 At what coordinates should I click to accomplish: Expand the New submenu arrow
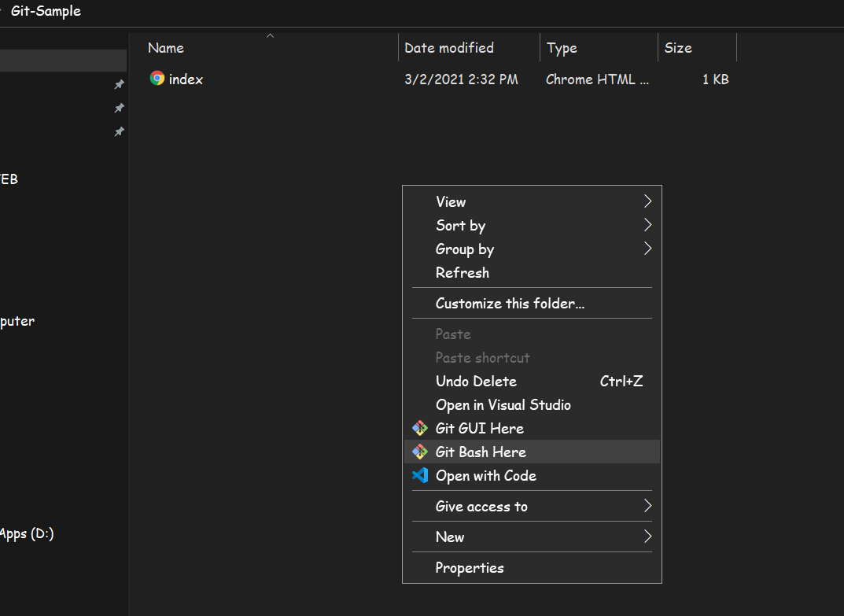point(647,537)
